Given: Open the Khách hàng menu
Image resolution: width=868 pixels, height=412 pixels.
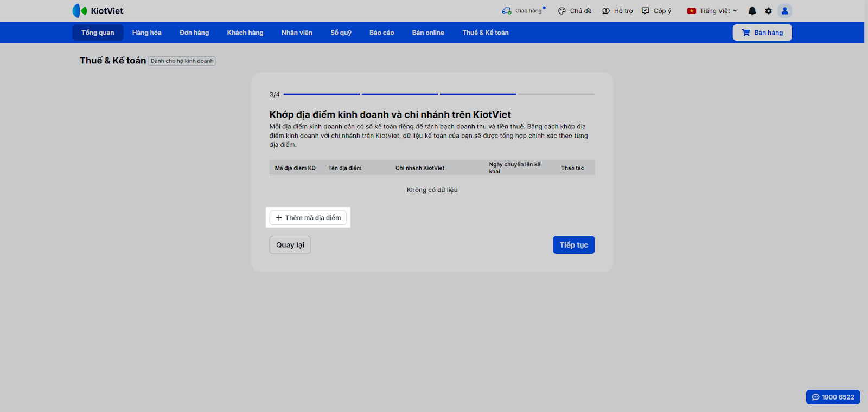Looking at the screenshot, I should click(245, 33).
